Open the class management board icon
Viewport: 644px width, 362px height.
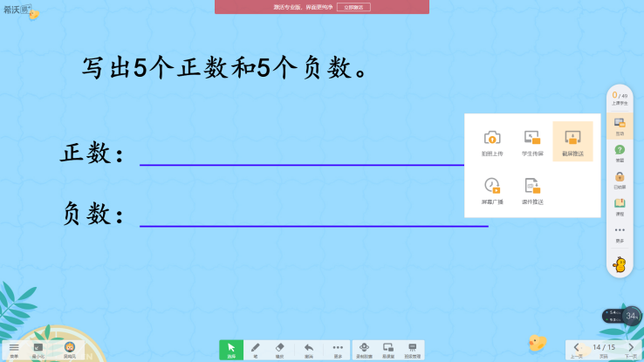pos(413,350)
